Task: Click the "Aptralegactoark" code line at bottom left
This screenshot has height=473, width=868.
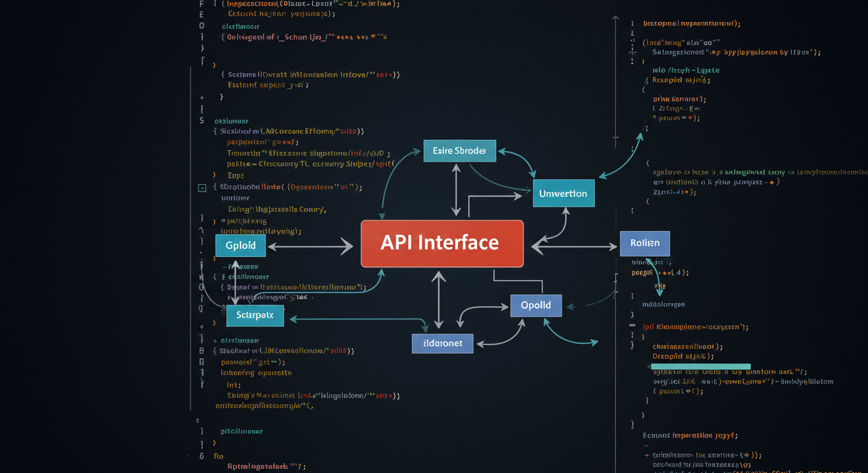Action: coord(266,466)
